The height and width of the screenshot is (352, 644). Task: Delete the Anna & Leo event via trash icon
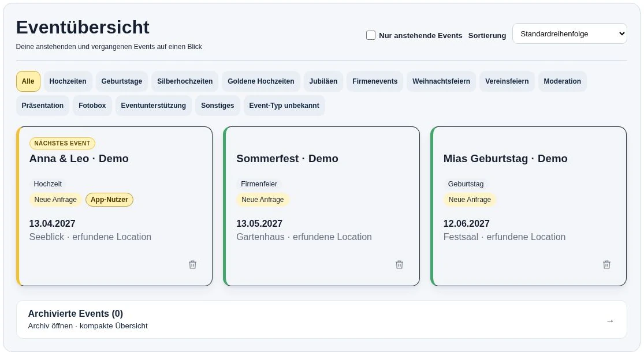(193, 265)
